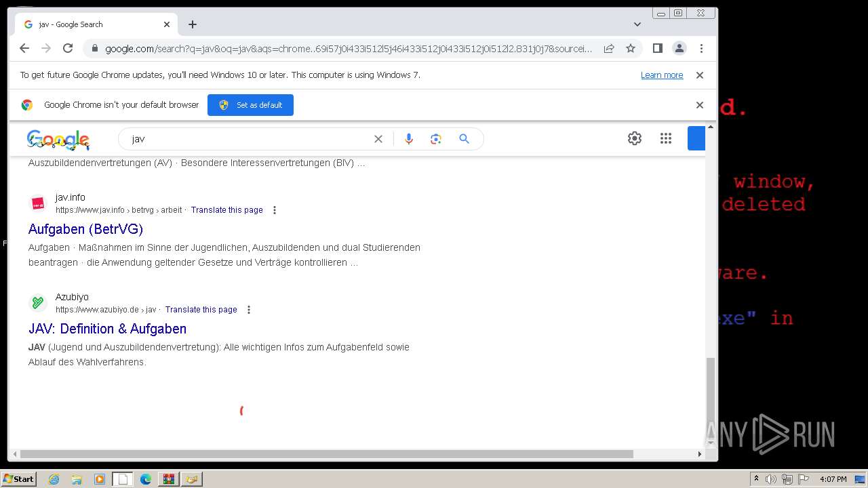Open the volume speaker tray icon
The height and width of the screenshot is (488, 868).
coord(771,479)
